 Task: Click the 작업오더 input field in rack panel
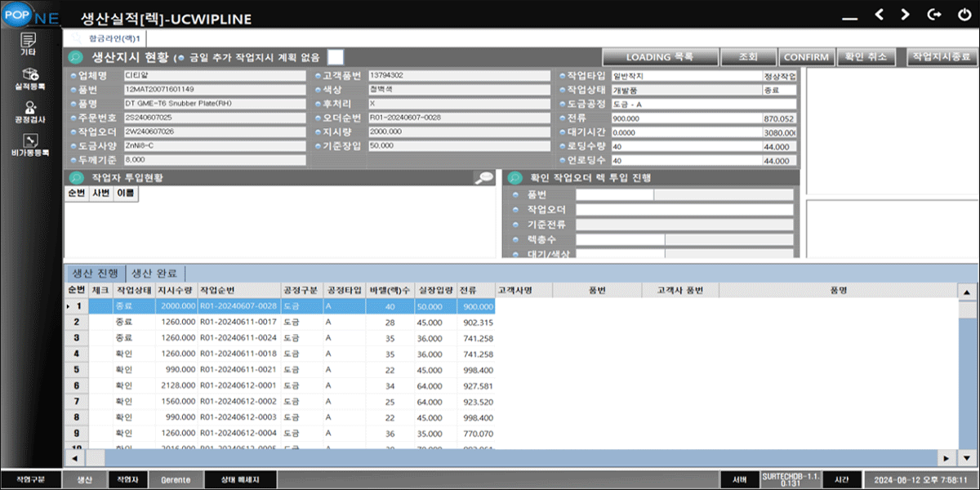[684, 209]
